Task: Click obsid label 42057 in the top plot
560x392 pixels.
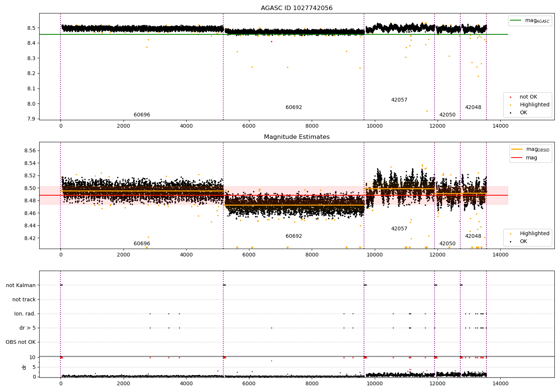Action: click(399, 100)
